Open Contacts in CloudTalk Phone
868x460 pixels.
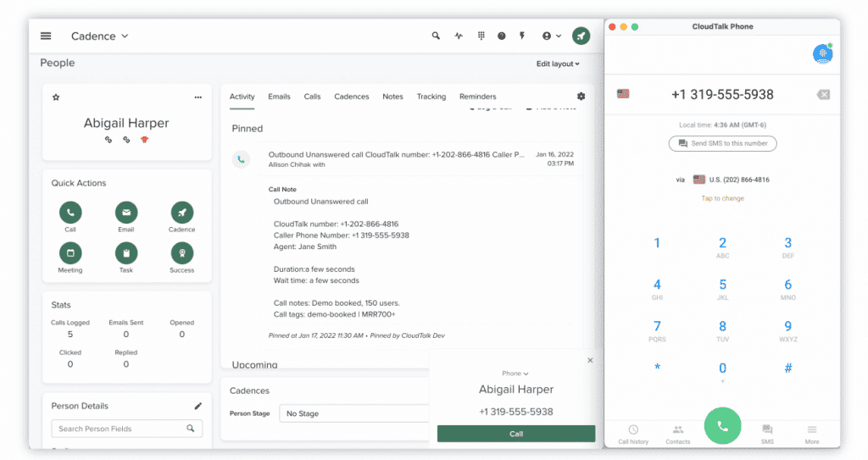[x=678, y=435]
